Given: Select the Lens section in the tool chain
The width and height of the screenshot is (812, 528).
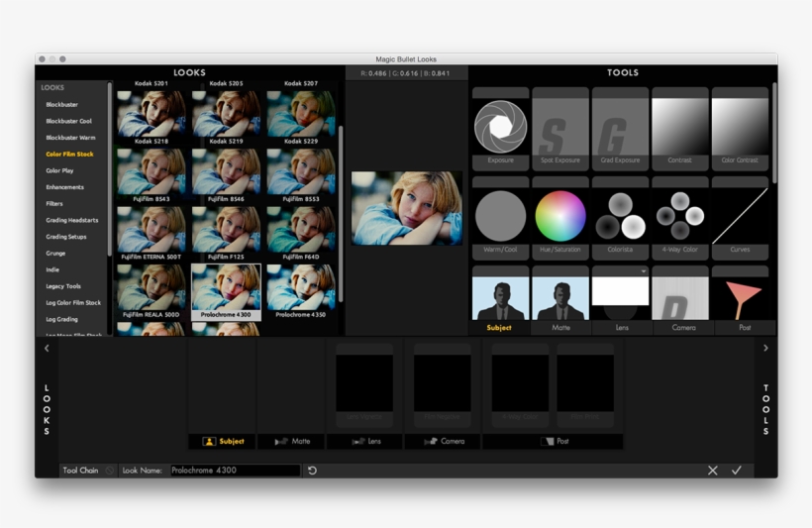Looking at the screenshot, I should [x=365, y=442].
